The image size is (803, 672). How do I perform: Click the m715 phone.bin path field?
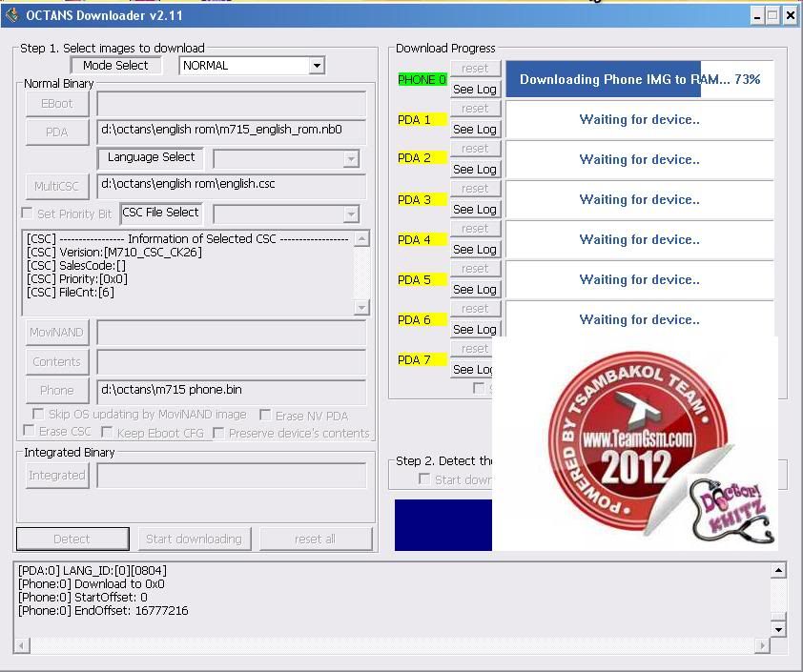(232, 391)
